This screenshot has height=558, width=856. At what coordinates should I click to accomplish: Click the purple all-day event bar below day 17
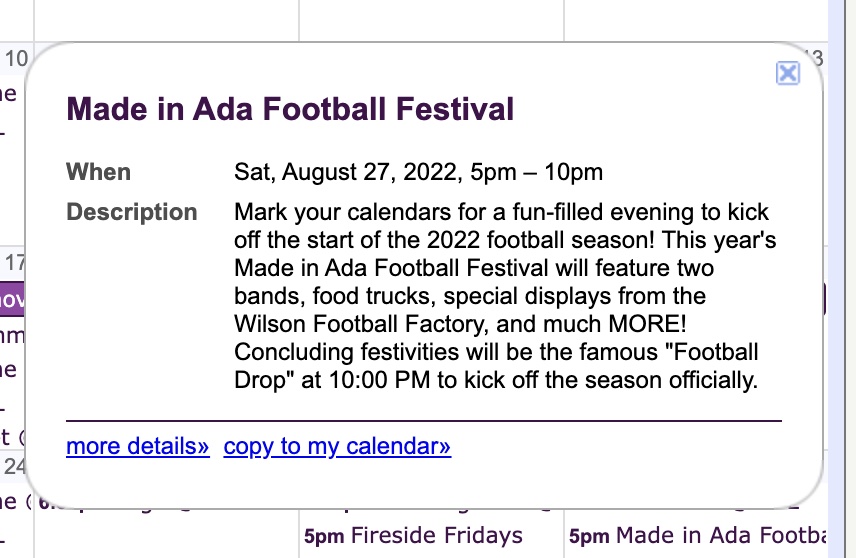[x=12, y=299]
